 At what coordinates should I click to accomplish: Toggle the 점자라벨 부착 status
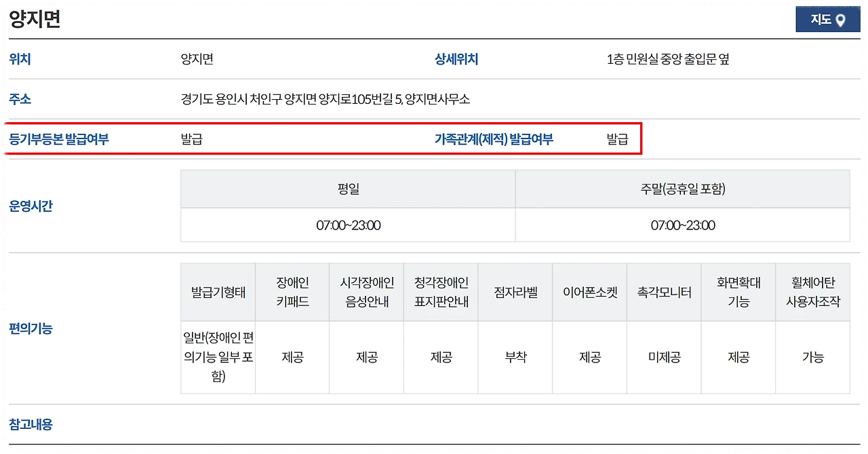[x=515, y=357]
